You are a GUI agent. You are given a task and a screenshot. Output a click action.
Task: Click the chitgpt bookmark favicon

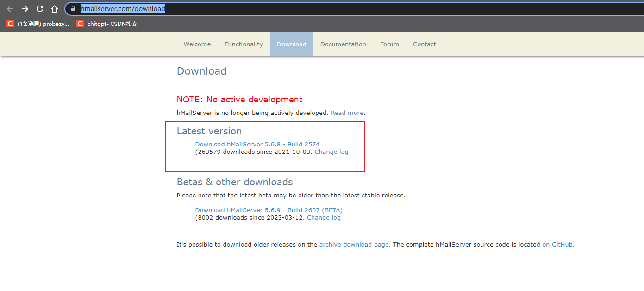(80, 24)
